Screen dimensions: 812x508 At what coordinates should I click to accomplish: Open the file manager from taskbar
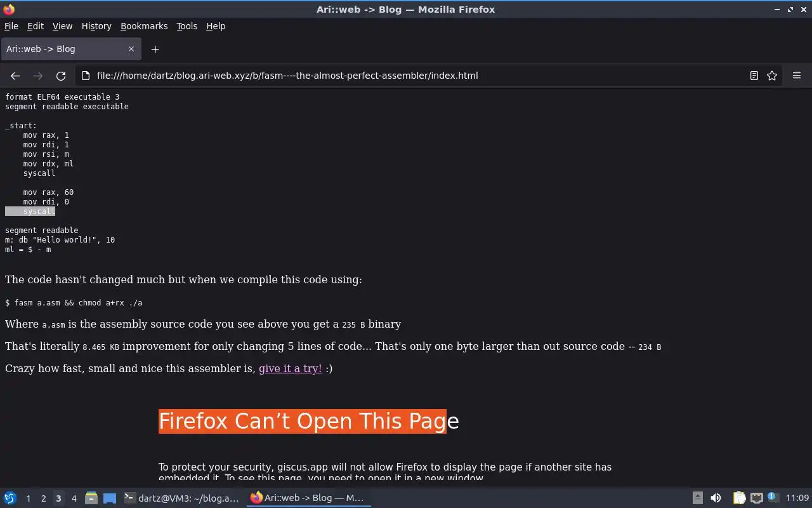coord(91,498)
